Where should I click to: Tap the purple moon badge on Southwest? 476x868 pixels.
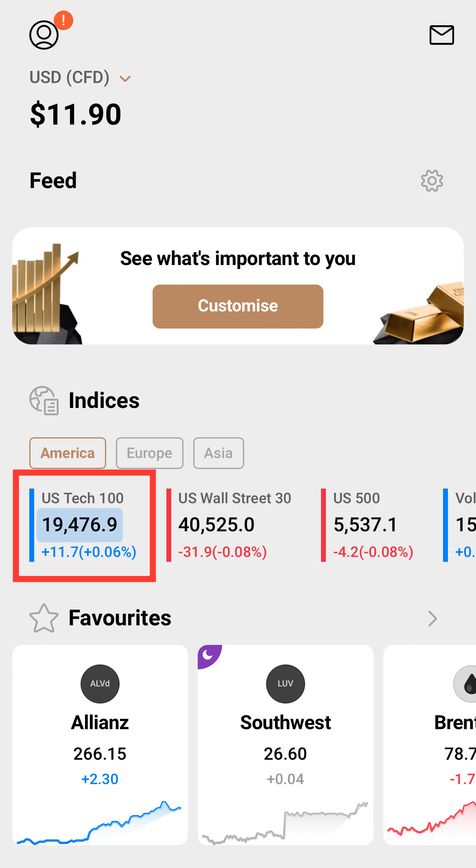coord(208,655)
